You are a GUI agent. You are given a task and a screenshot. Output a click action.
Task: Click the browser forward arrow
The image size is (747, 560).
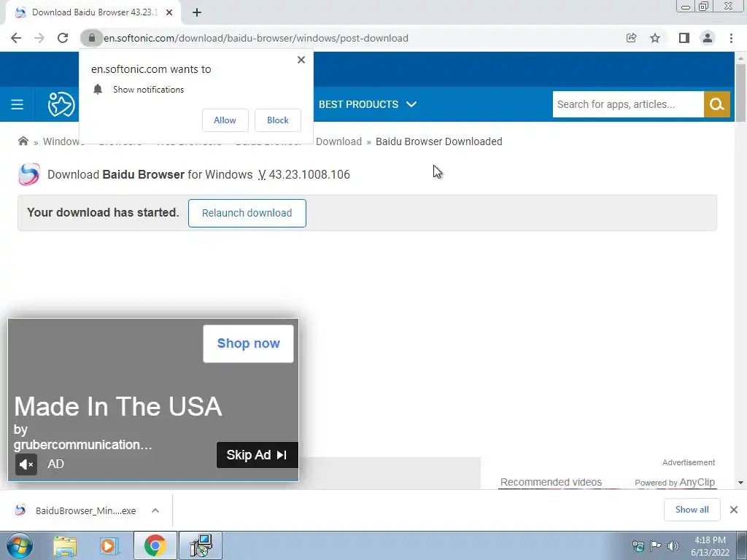click(x=39, y=38)
